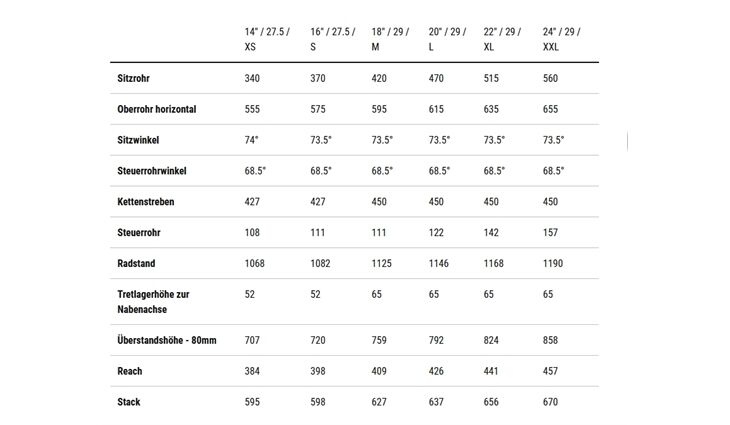Click the Oberrohr horizontal row label
Image resolution: width=730 pixels, height=425 pixels.
pos(157,109)
